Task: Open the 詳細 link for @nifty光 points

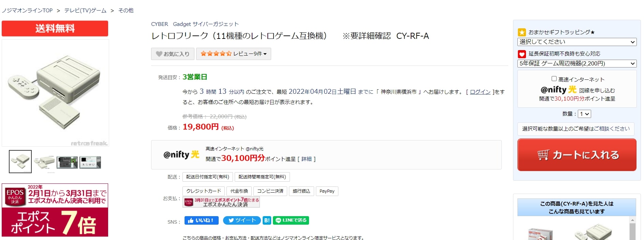Action: click(306, 159)
